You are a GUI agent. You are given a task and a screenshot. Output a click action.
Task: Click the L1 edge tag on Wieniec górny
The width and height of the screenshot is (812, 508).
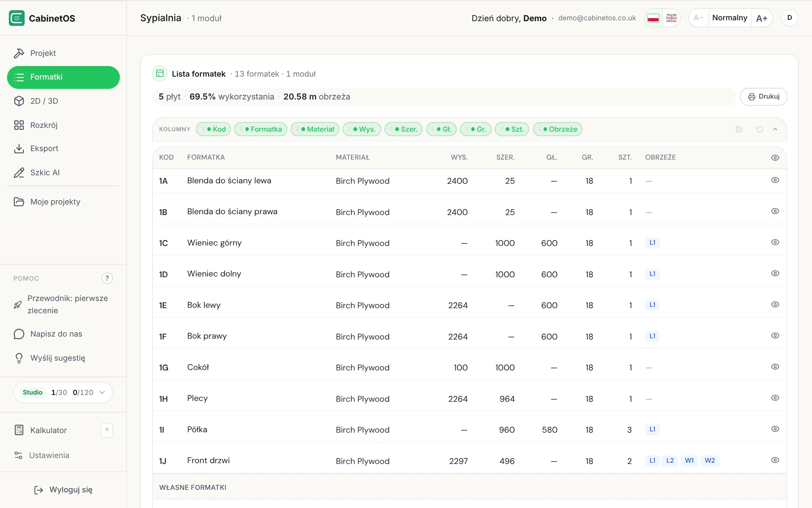(x=652, y=243)
